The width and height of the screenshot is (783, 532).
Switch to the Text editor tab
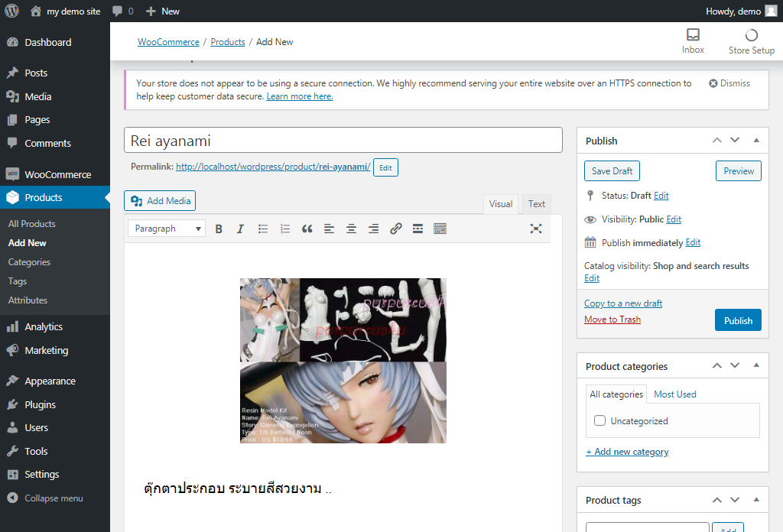(537, 204)
